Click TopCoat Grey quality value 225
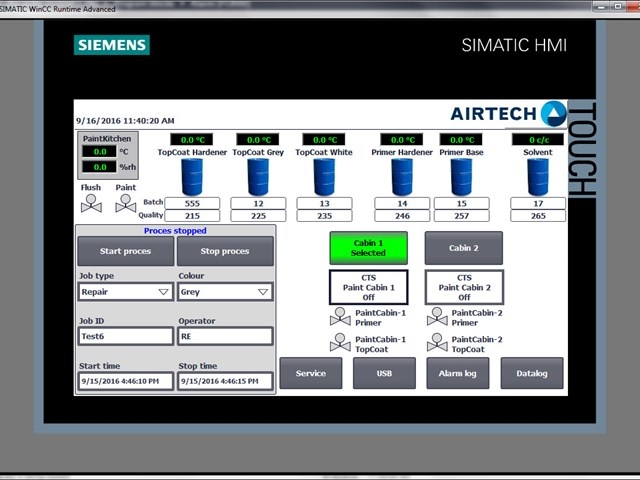 258,216
